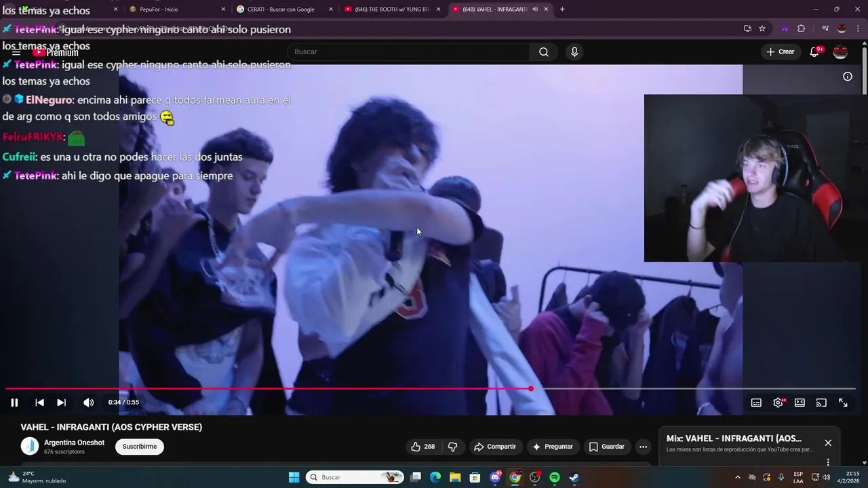Show hidden system tray icons
The height and width of the screenshot is (488, 868).
738,477
